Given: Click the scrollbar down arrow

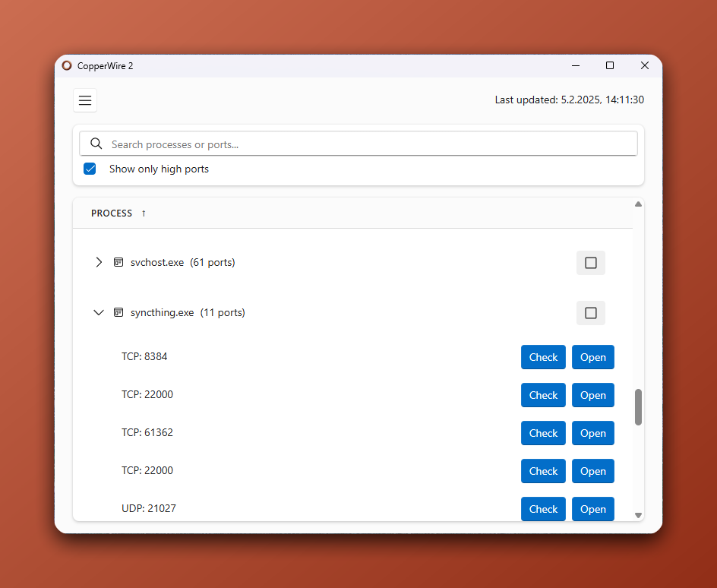Looking at the screenshot, I should [638, 515].
